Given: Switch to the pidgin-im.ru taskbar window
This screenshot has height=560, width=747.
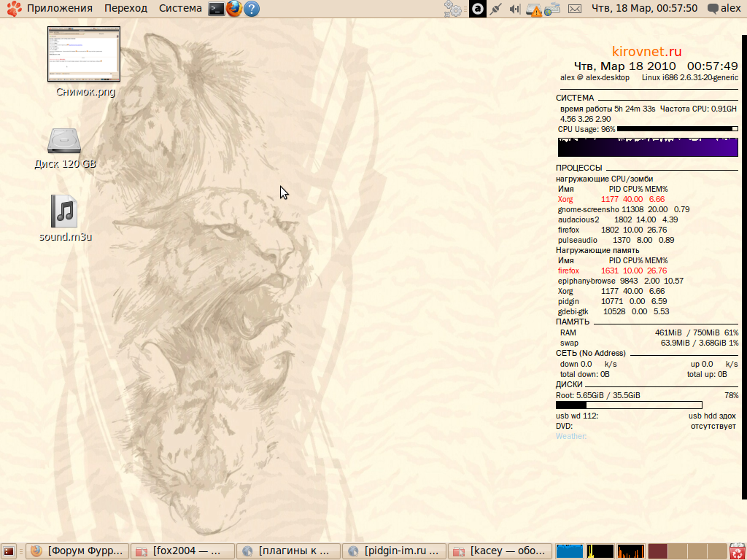Looking at the screenshot, I should point(395,551).
